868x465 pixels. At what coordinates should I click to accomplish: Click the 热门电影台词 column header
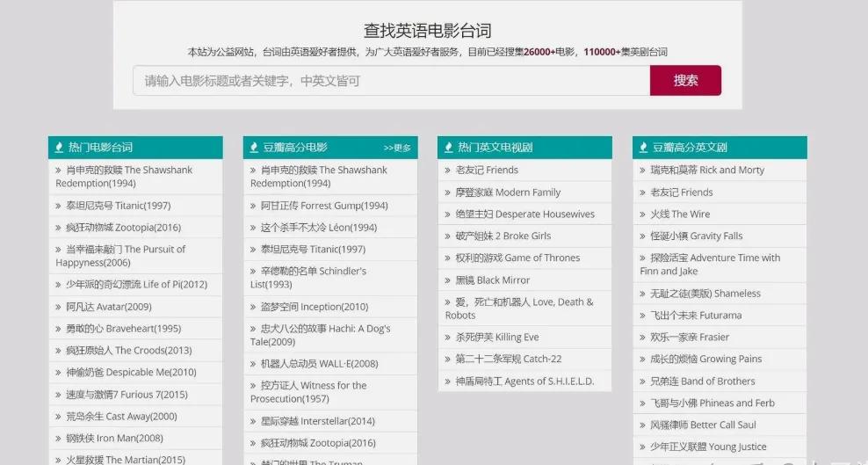click(135, 148)
